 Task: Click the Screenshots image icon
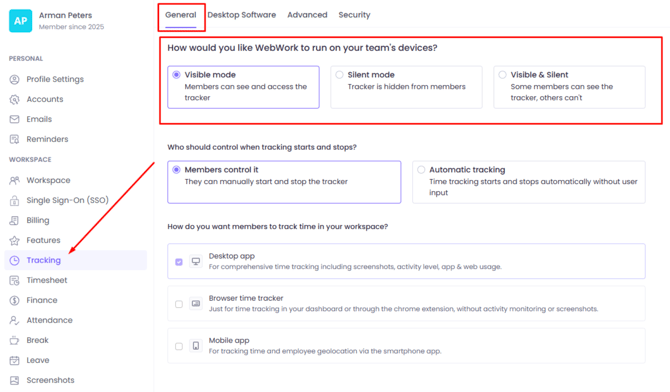[x=15, y=380]
